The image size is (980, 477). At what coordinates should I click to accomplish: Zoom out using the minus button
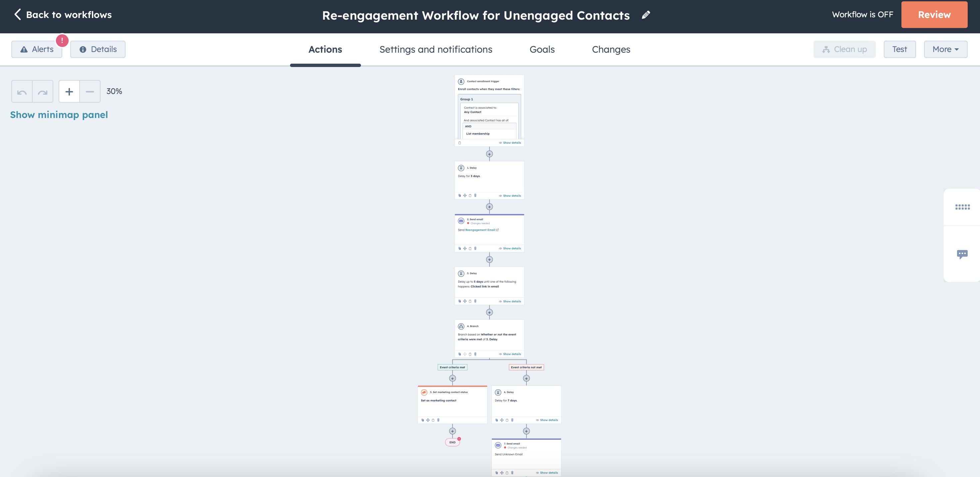90,91
